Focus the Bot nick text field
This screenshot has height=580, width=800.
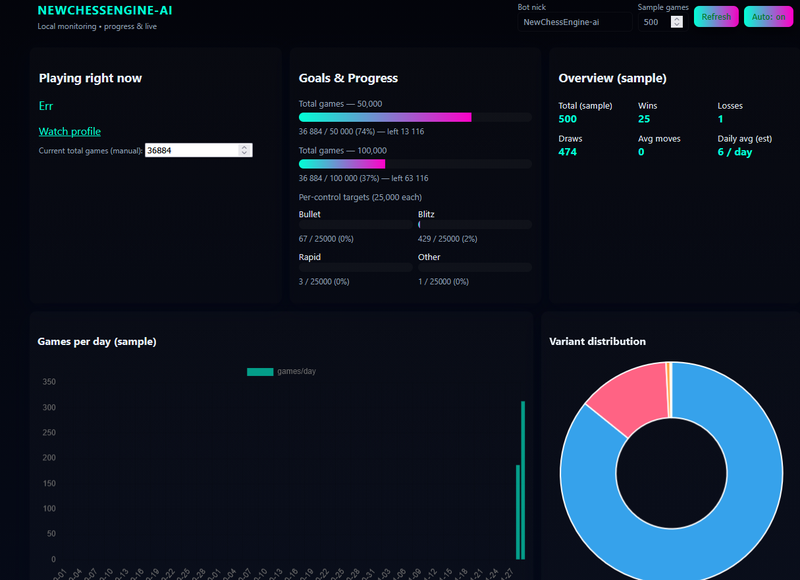[574, 22]
